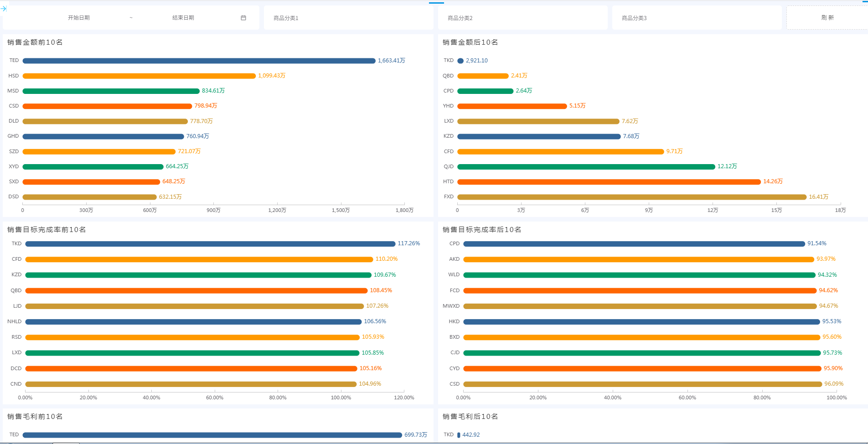Open the 商品分类3 dropdown
The width and height of the screenshot is (868, 444).
click(x=697, y=18)
